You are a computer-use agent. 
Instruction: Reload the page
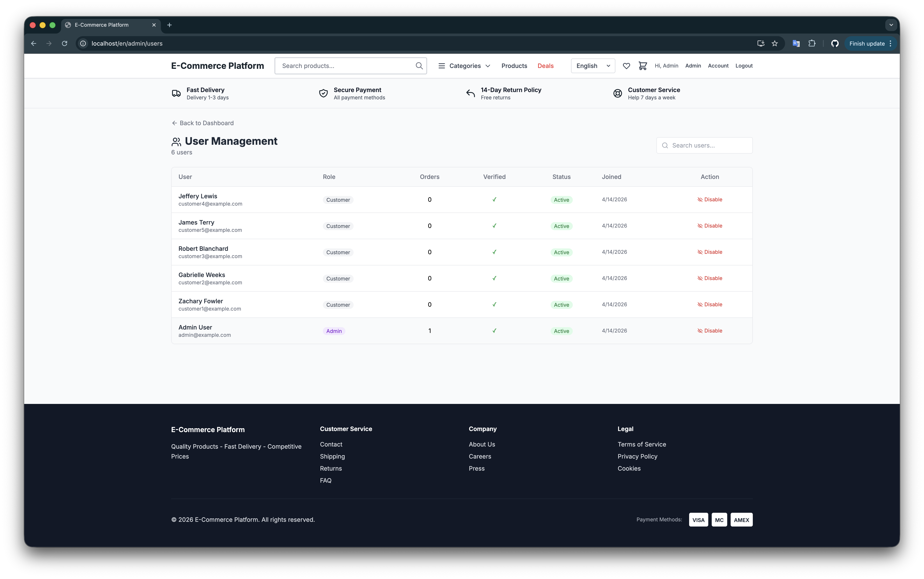coord(65,44)
